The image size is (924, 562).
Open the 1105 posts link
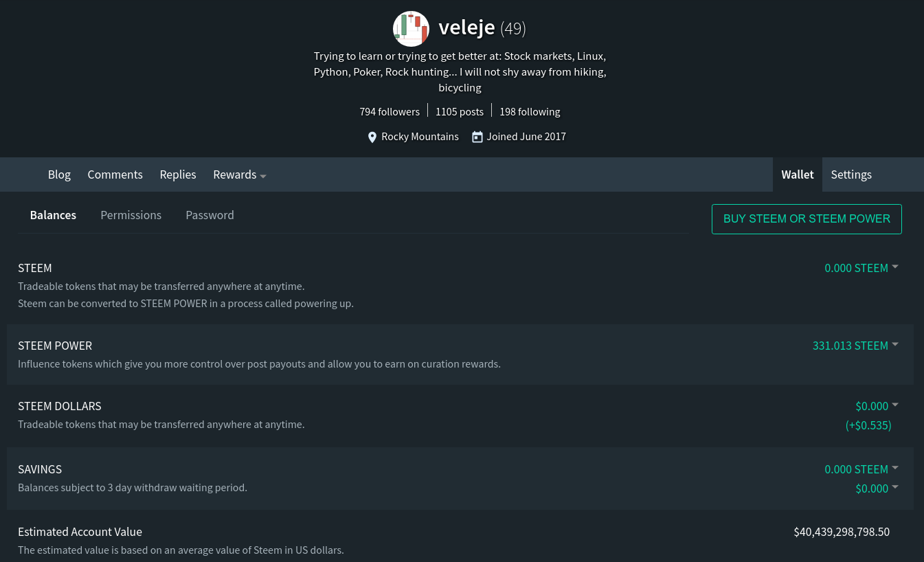tap(460, 111)
